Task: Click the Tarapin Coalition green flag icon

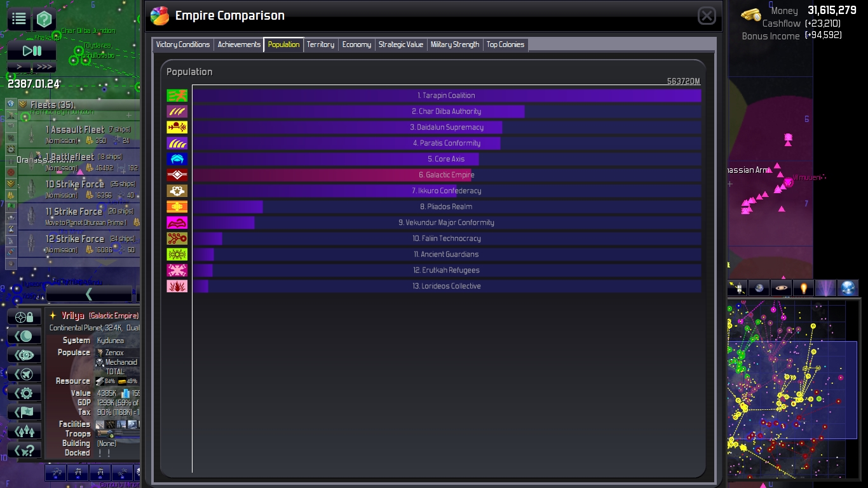Action: coord(177,95)
